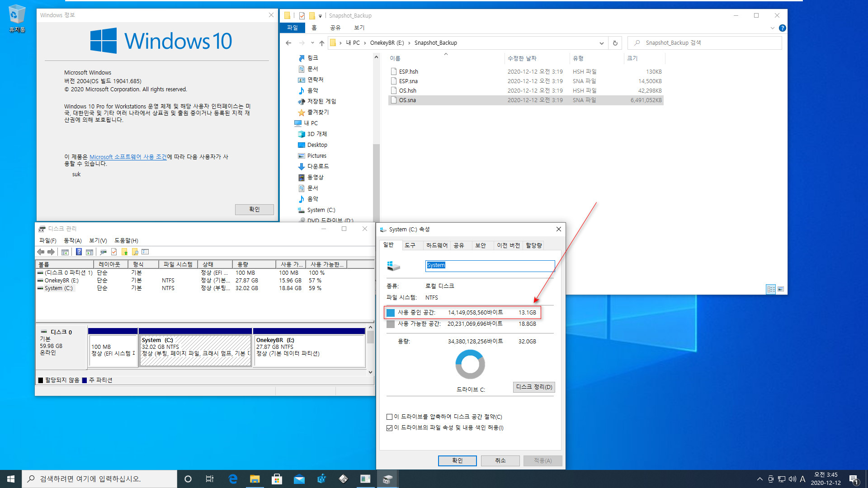Click the Snapshot_Backup 검색 search box
This screenshot has width=868, height=488.
705,43
